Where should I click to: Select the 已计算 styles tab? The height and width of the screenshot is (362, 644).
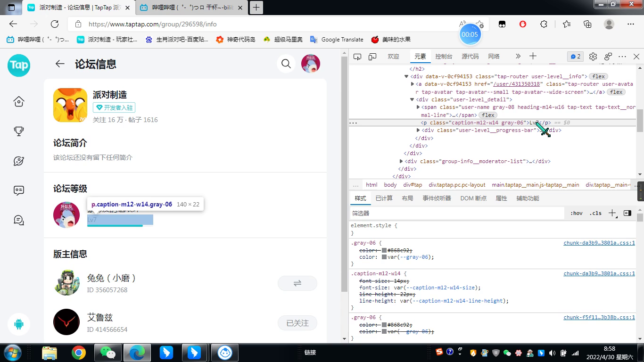[384, 198]
